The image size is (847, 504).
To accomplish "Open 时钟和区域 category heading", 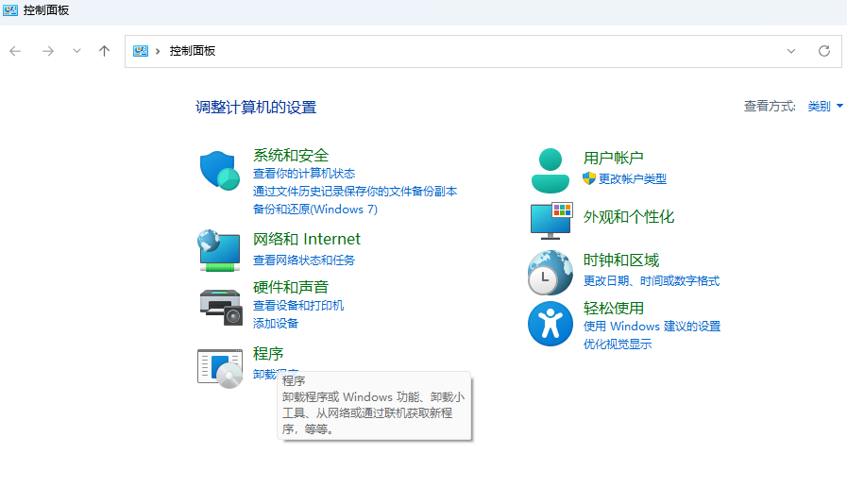I will click(620, 260).
